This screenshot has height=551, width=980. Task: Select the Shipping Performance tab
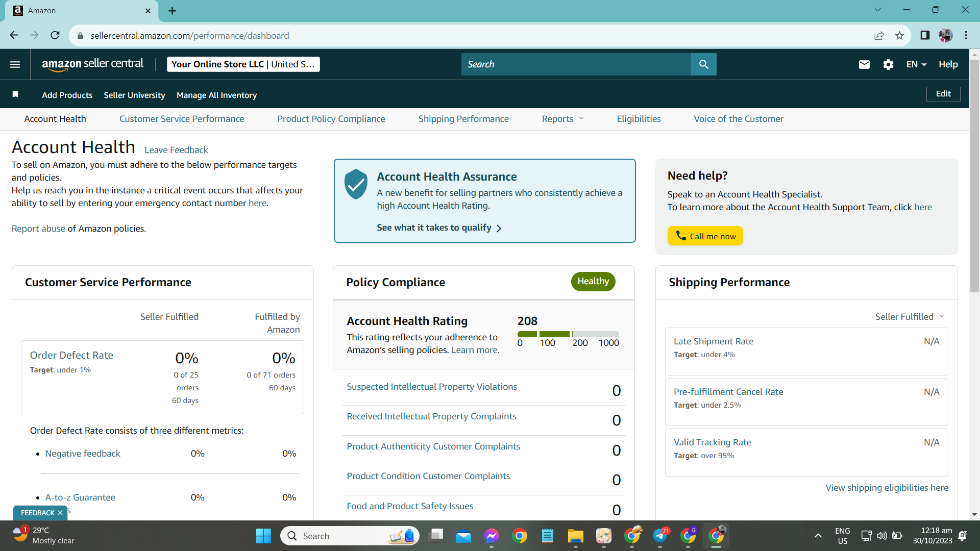click(x=463, y=119)
